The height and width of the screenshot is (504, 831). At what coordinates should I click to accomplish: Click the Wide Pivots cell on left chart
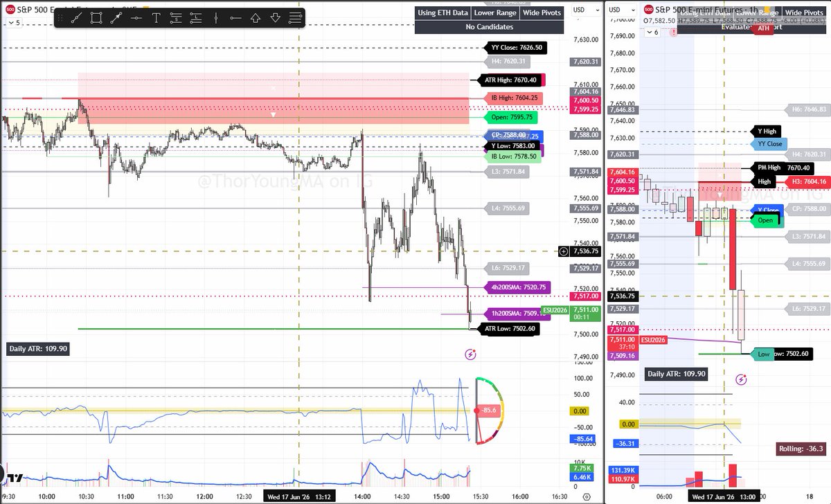(542, 12)
